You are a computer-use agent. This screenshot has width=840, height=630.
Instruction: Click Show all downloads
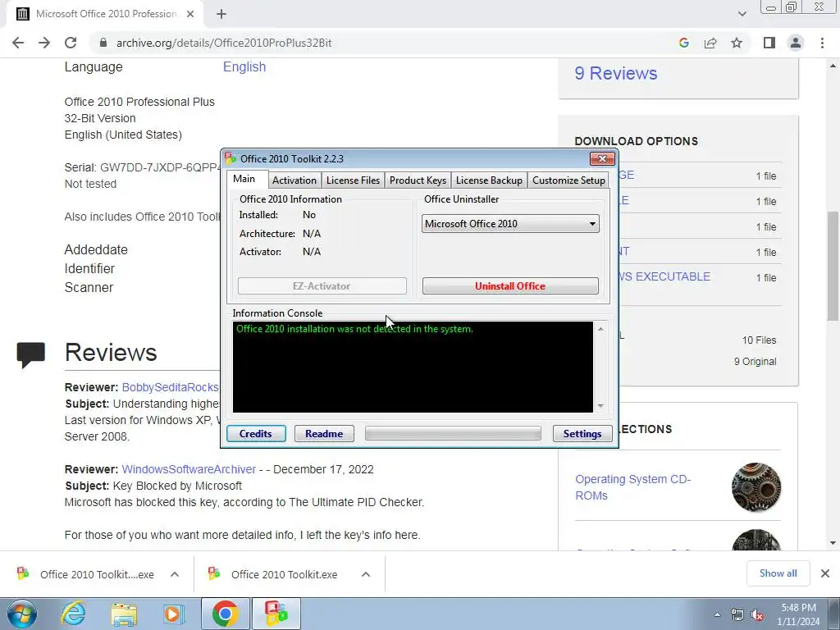tap(778, 573)
